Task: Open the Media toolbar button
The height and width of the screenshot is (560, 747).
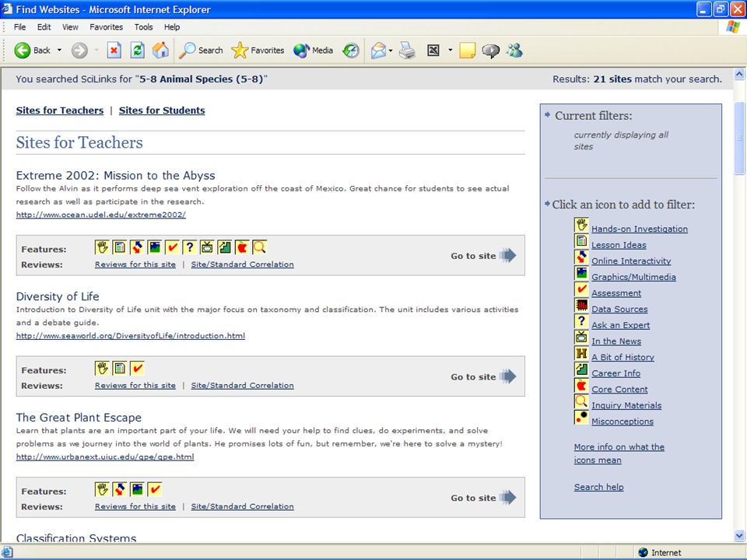Action: click(313, 50)
